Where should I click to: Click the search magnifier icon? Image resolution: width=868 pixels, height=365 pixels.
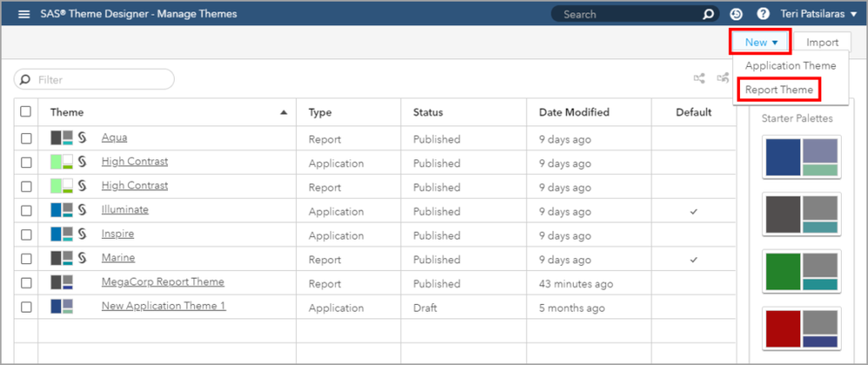(x=708, y=14)
